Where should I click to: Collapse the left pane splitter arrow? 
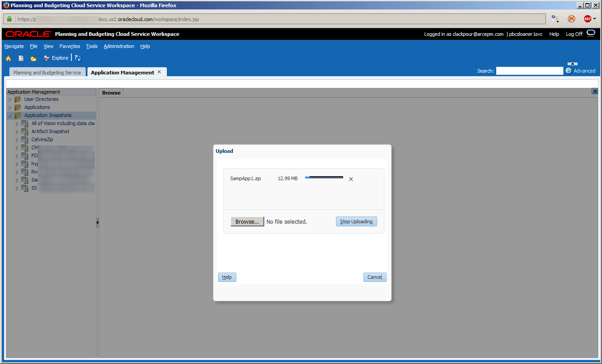tap(97, 222)
